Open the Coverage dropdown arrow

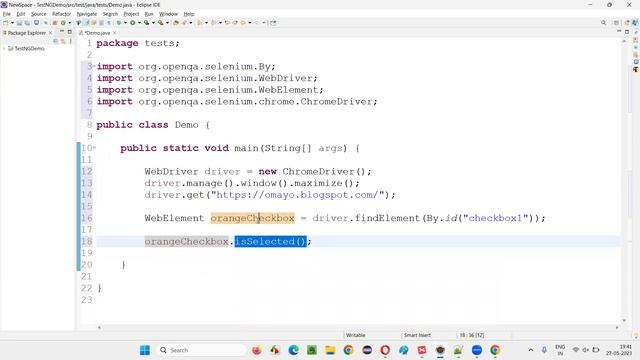tap(153, 23)
